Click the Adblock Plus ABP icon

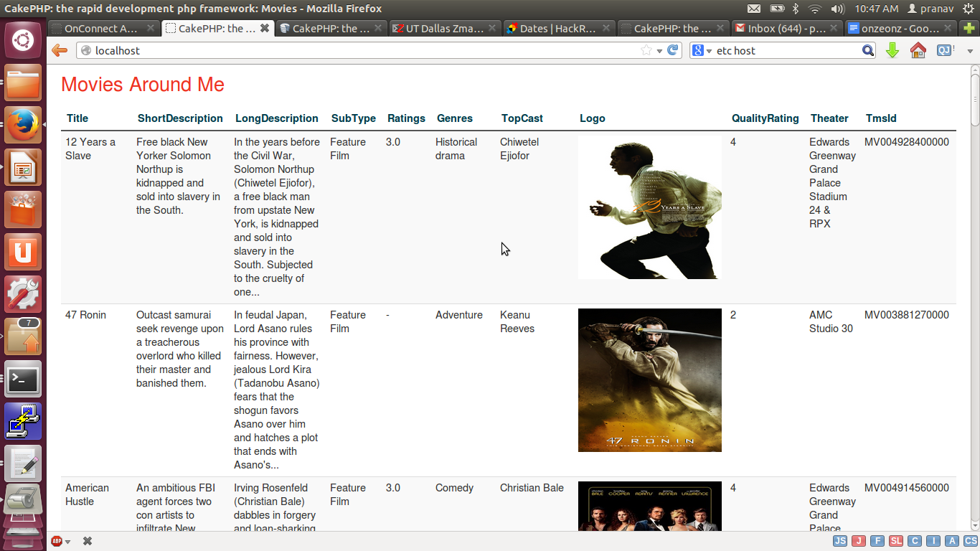click(x=57, y=541)
